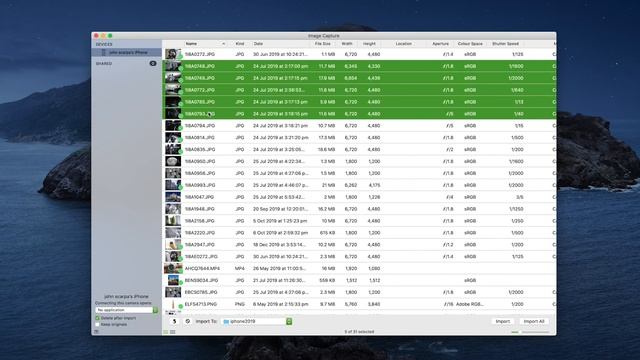Open the No application popup menu
Screen dimensions: 640x360
point(127,310)
